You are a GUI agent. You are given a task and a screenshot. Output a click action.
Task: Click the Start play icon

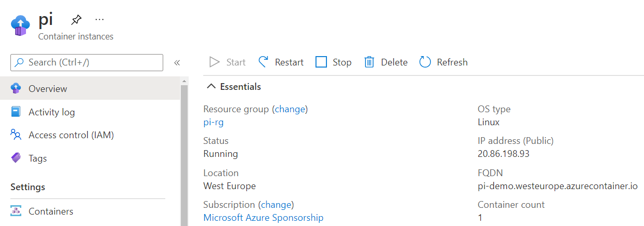point(214,62)
